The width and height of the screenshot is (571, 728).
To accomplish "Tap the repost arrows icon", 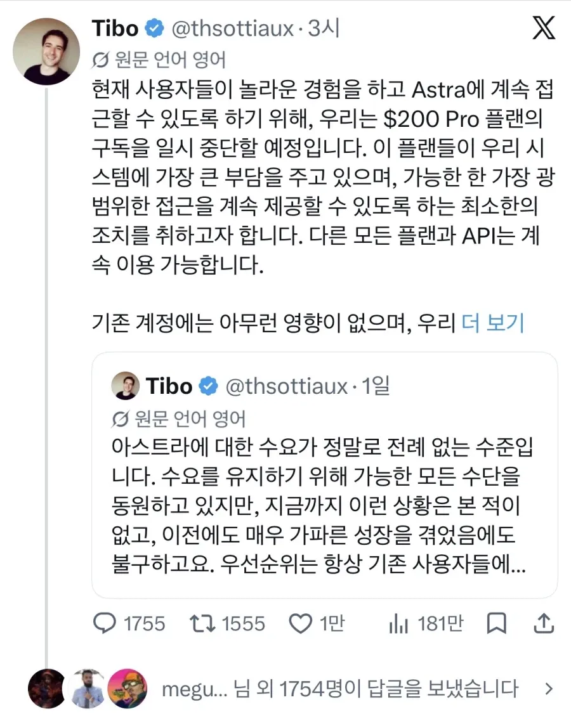I will 202,623.
